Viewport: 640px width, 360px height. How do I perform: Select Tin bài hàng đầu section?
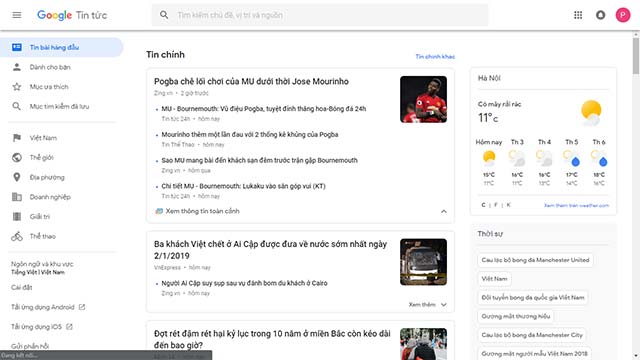coord(61,47)
